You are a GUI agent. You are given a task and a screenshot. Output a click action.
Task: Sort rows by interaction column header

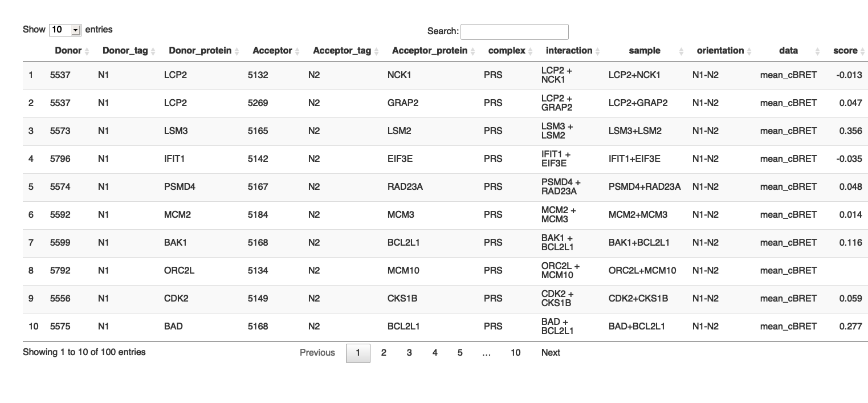coord(569,51)
